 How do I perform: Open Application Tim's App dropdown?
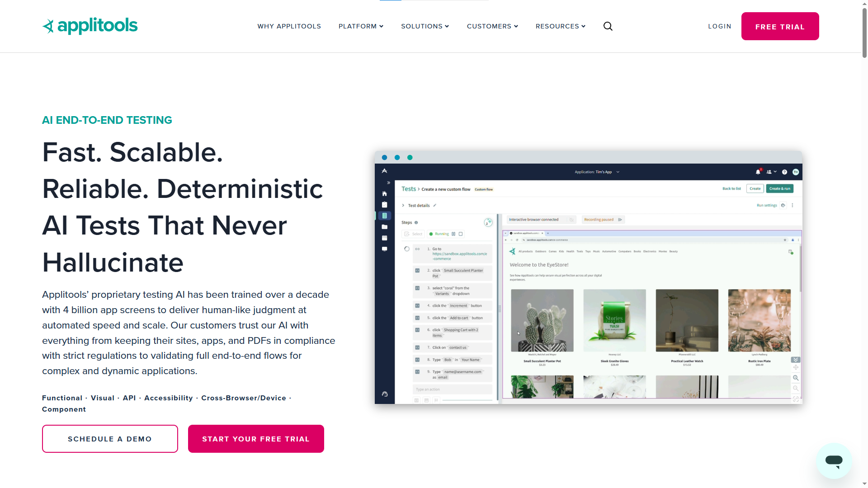pyautogui.click(x=597, y=172)
